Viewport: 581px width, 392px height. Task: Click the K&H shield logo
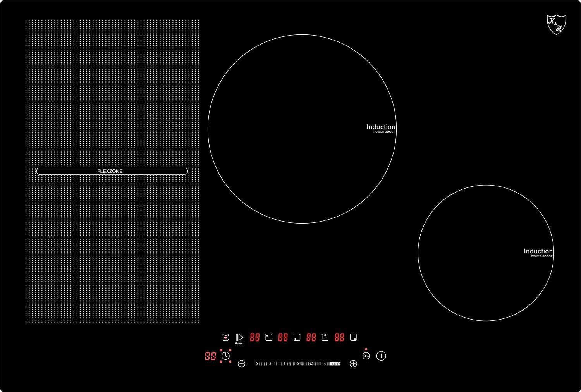[556, 24]
